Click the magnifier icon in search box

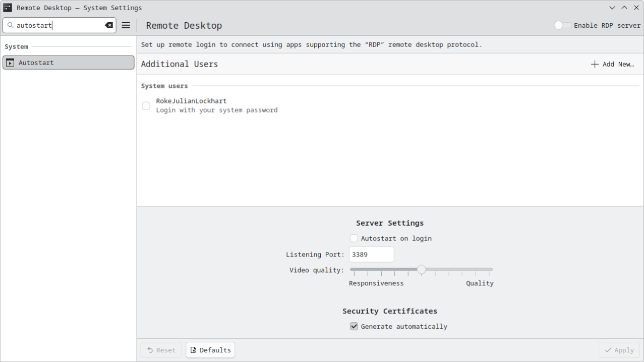(x=10, y=25)
